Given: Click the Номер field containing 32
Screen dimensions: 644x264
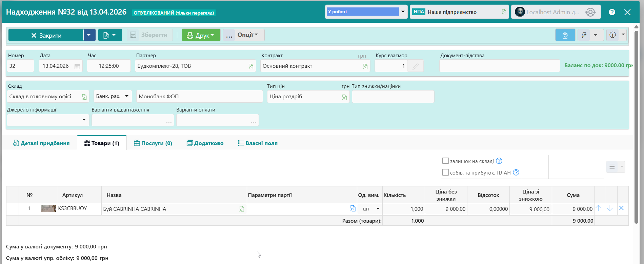Looking at the screenshot, I should pos(20,66).
